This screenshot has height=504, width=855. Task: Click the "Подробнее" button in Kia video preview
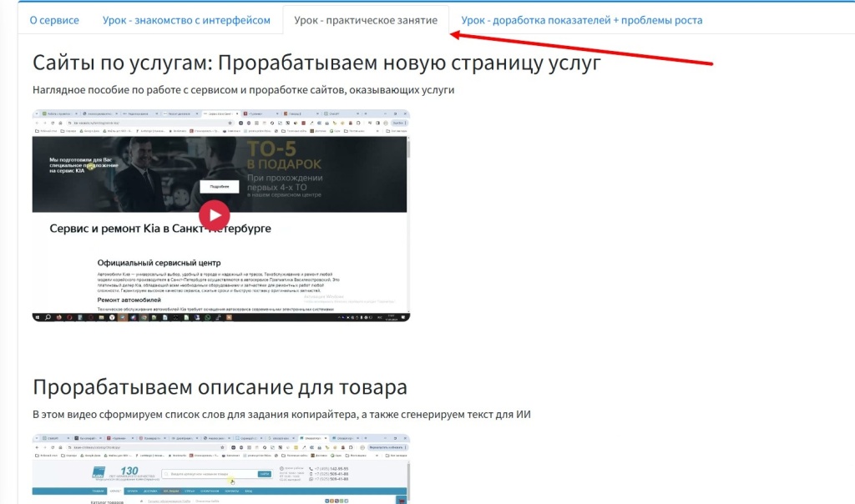220,186
